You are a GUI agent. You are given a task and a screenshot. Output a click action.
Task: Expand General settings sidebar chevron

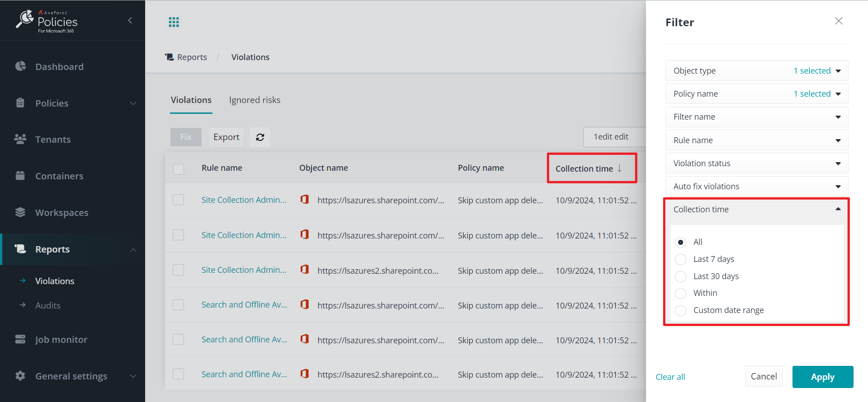click(133, 376)
